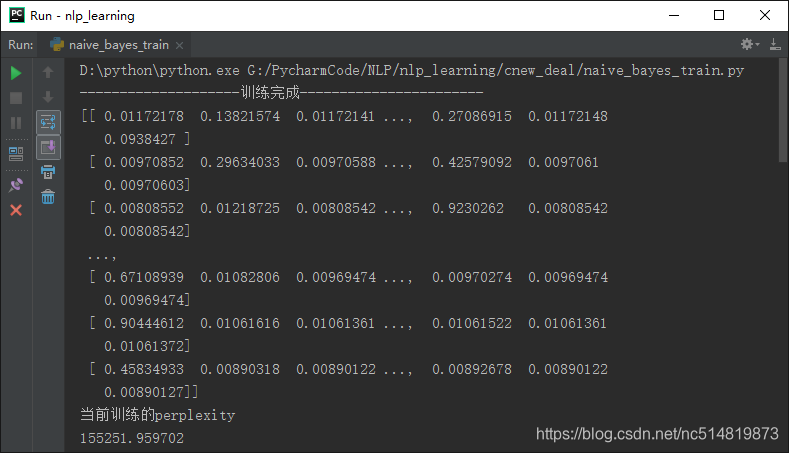Click the Restore Layout icon
This screenshot has height=453, width=789.
pyautogui.click(x=16, y=154)
